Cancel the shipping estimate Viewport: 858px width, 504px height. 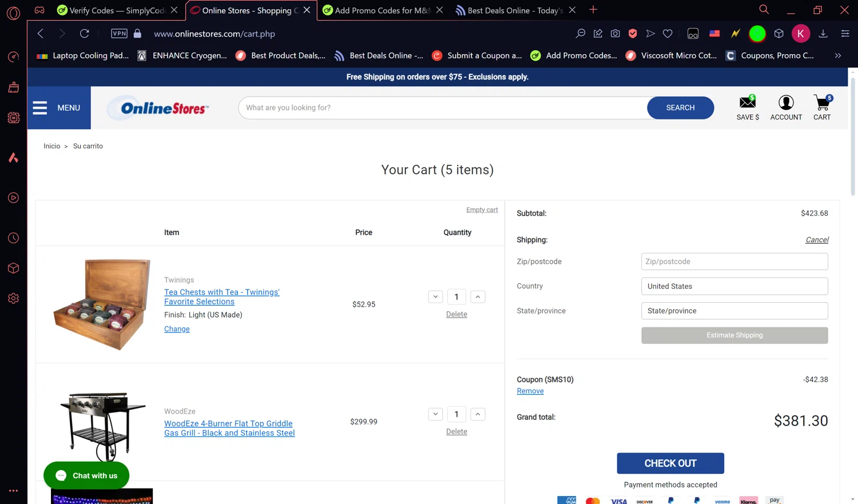pos(817,240)
